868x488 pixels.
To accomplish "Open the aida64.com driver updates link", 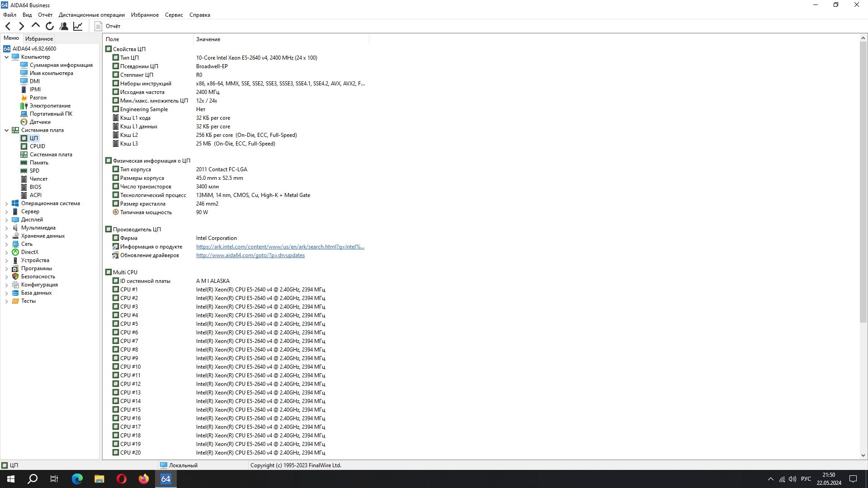I will (250, 255).
